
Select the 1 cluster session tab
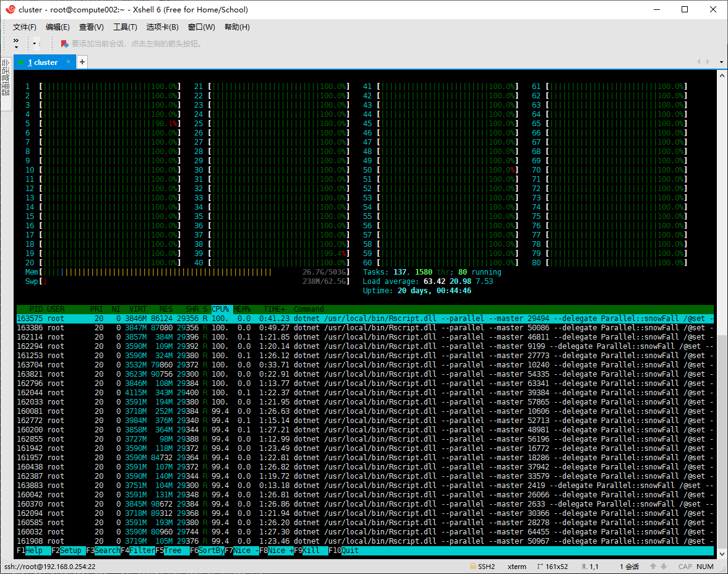click(42, 62)
